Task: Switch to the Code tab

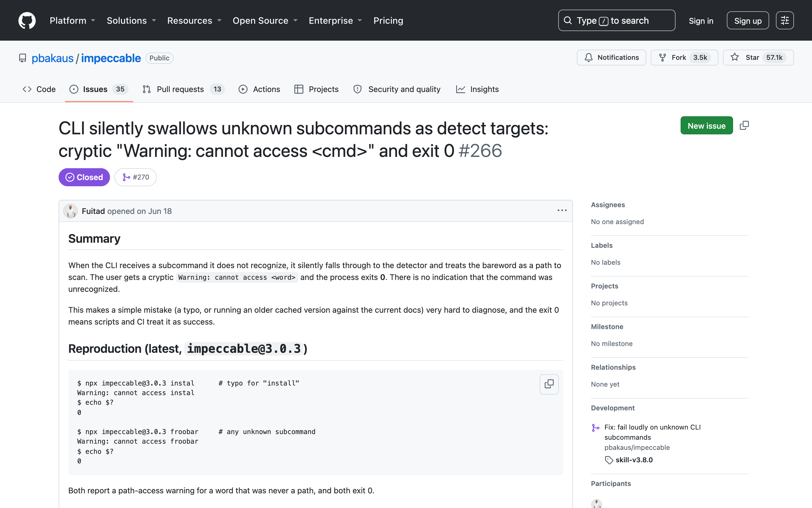Action: 39,89
